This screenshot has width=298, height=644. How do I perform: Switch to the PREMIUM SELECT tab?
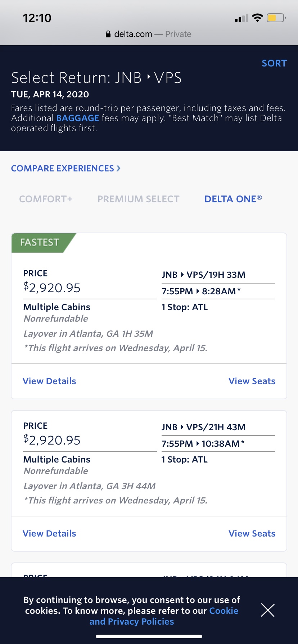138,199
